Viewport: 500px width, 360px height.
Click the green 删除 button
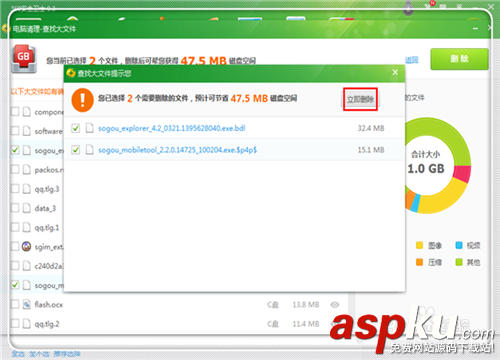[459, 59]
